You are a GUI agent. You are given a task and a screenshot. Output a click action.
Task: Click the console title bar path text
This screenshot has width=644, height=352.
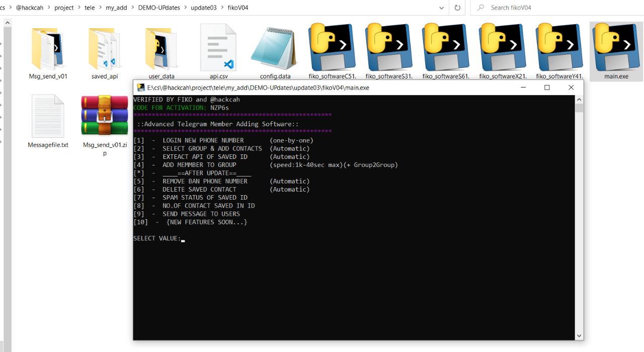pos(258,87)
